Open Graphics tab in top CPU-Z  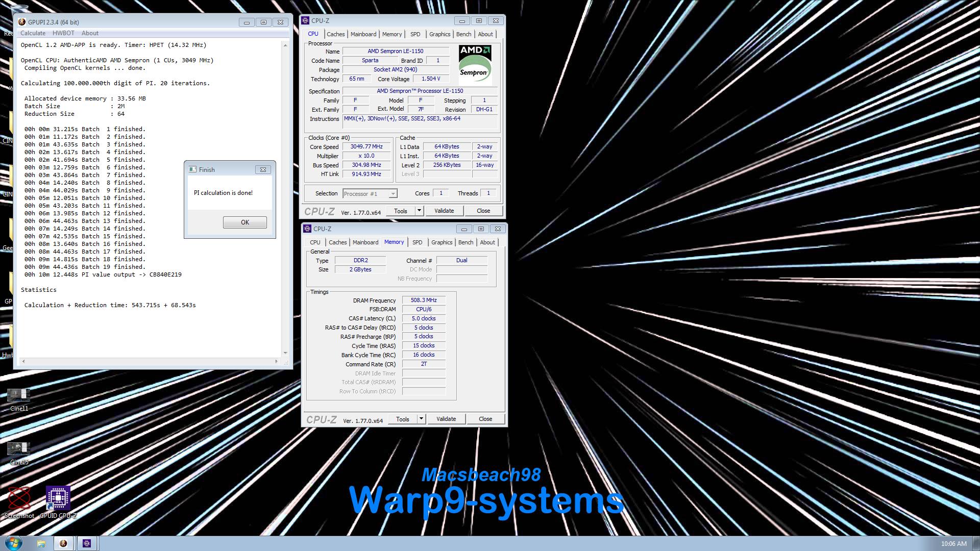[439, 34]
